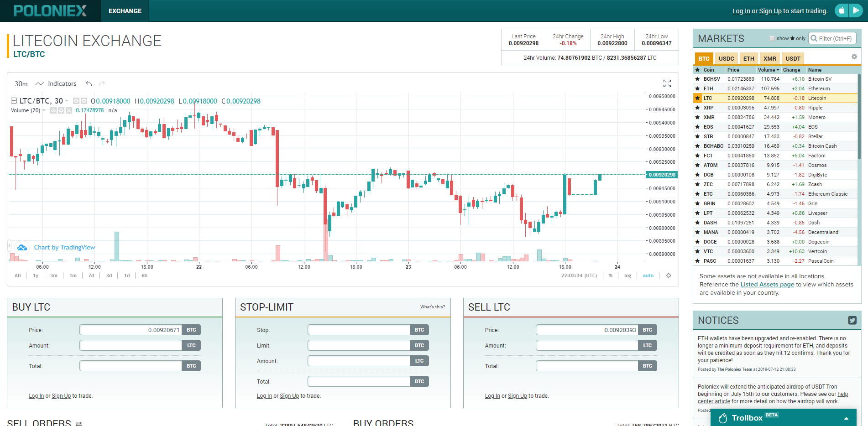Click the Filter search magnifier icon
This screenshot has width=868, height=426.
[x=814, y=38]
